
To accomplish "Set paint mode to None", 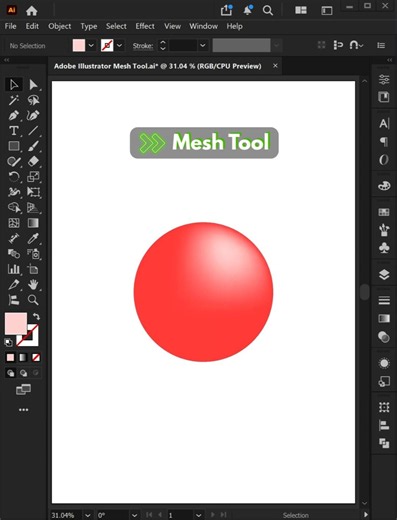I will [36, 358].
